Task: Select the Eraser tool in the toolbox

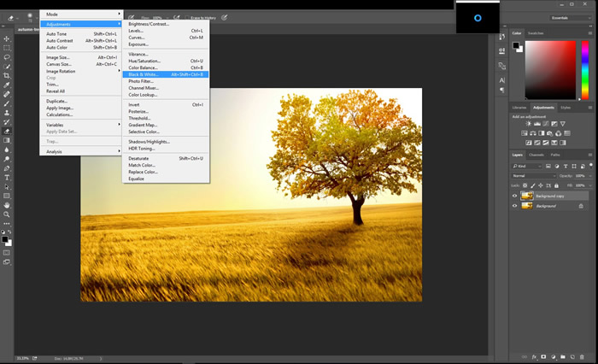Action: point(7,132)
